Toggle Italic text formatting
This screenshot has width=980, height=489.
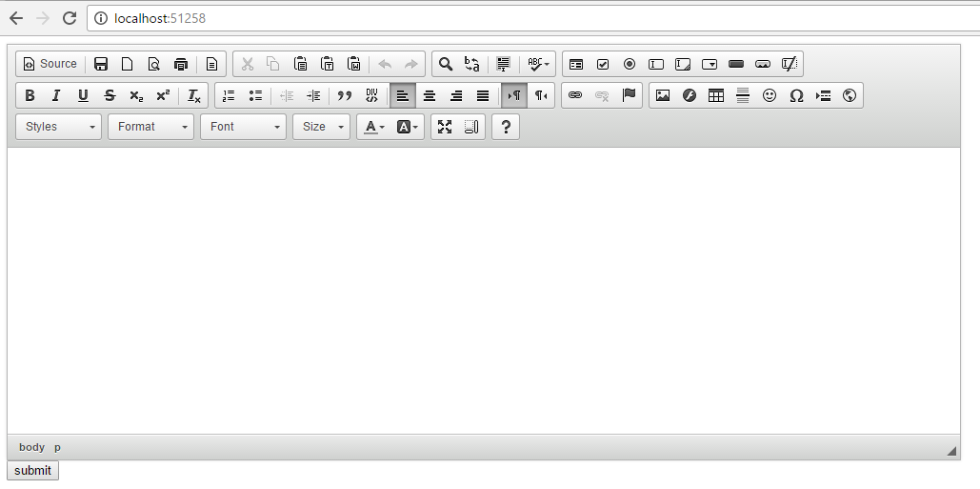(56, 95)
